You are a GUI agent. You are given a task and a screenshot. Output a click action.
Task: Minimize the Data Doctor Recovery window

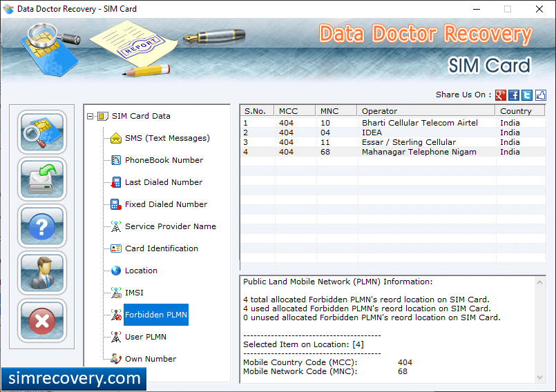coord(477,9)
